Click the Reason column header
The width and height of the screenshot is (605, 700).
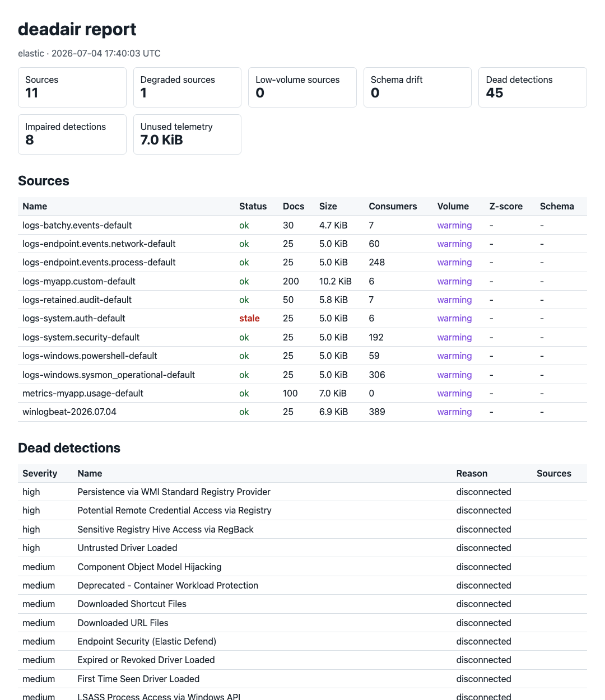click(x=472, y=473)
